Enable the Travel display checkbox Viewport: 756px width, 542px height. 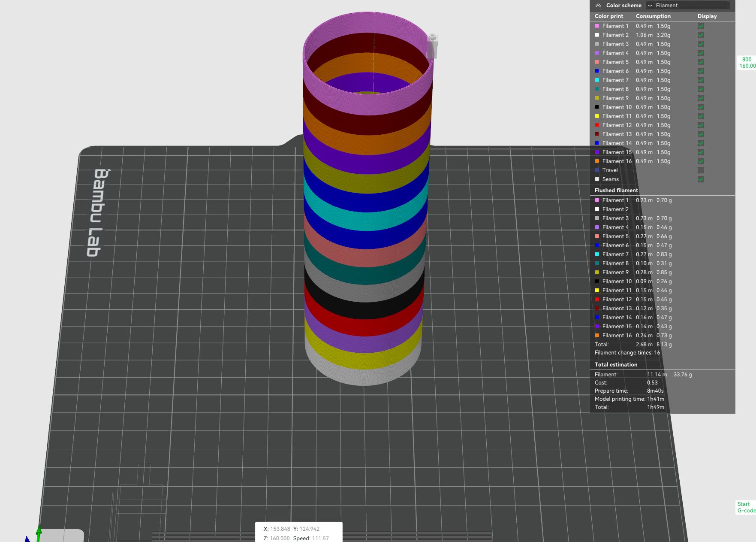(701, 170)
